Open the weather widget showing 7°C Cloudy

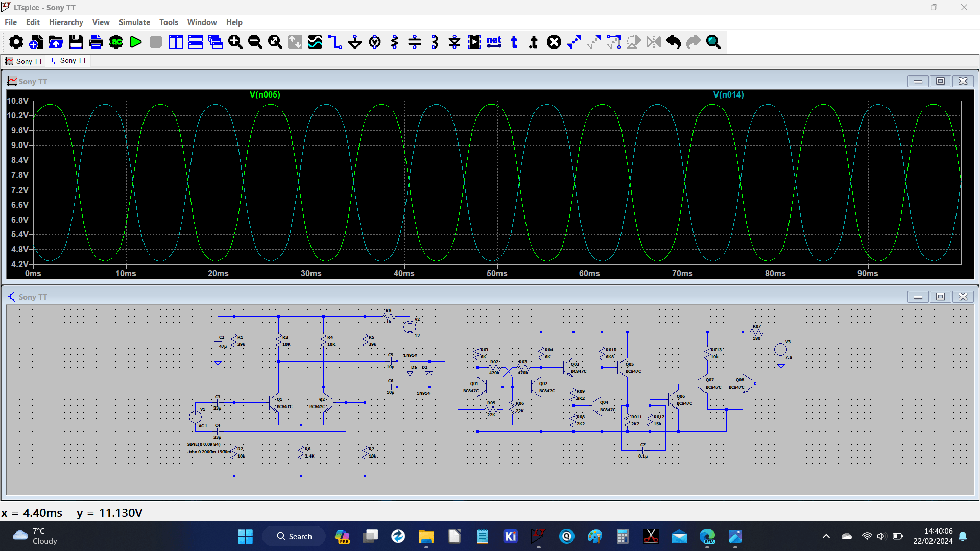pyautogui.click(x=35, y=536)
